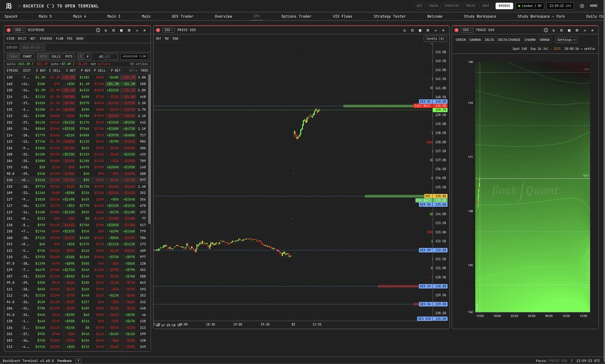Image resolution: width=605 pixels, height=364 pixels.
Task: Select the GAMMA tab in TRACE USO
Action: [x=475, y=39]
